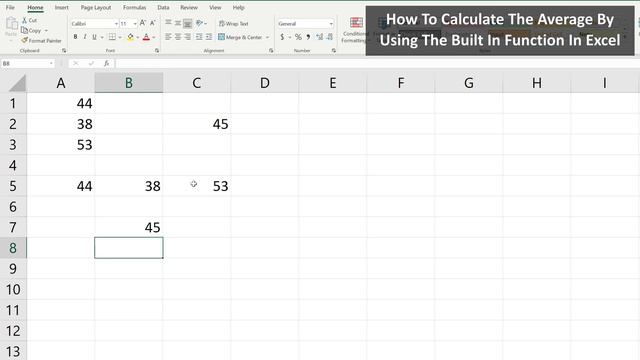The width and height of the screenshot is (640, 360).
Task: Expand the Font Color dropdown arrow
Action: (x=154, y=37)
